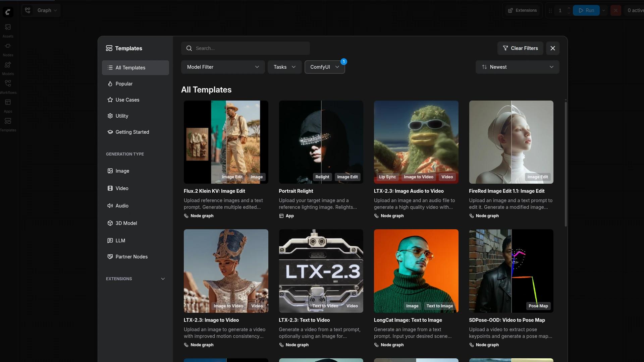The width and height of the screenshot is (644, 362).
Task: Select Partner Nodes in the sidebar
Action: click(131, 256)
